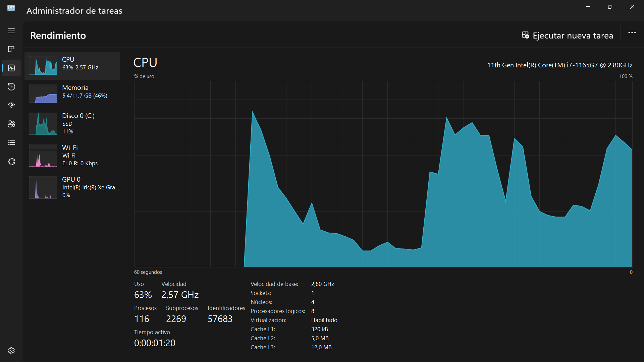Open the three-dot more options menu
Screen dimensions: 644x362
[632, 33]
